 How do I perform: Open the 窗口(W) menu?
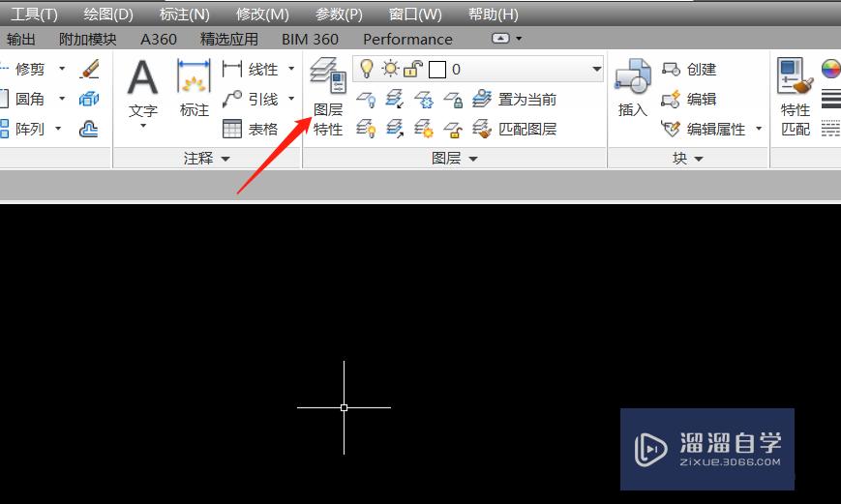click(415, 14)
